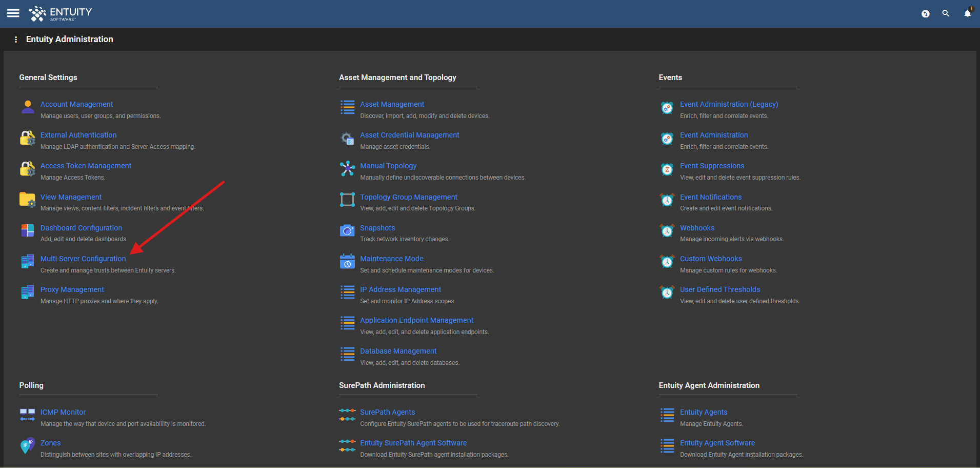
Task: Open the View Management link
Action: click(71, 197)
